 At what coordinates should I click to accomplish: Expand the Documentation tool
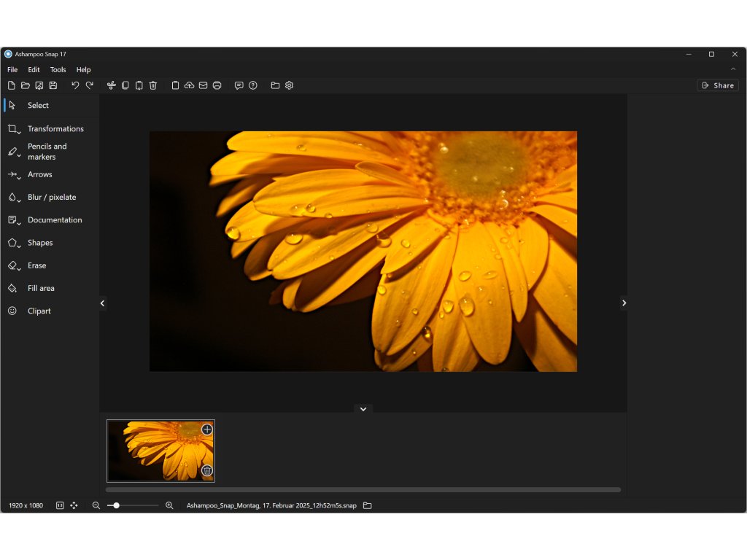coord(50,220)
